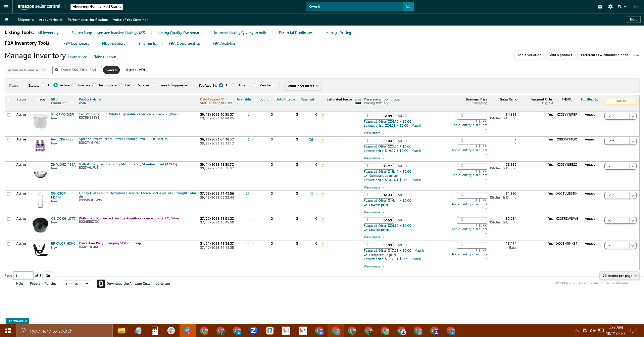The width and height of the screenshot is (644, 337).
Task: Open Voice of the Customer in top bar
Action: pyautogui.click(x=130, y=20)
